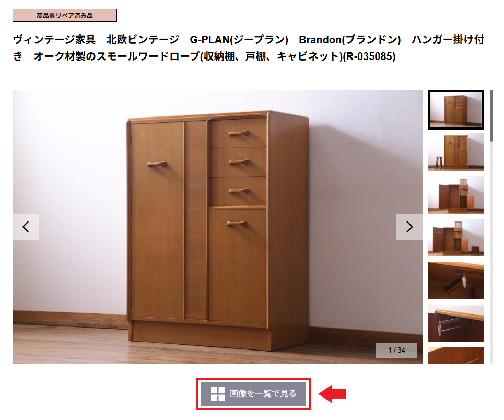Click the 高品質リペア済み品 badge
504x420 pixels.
[65, 16]
